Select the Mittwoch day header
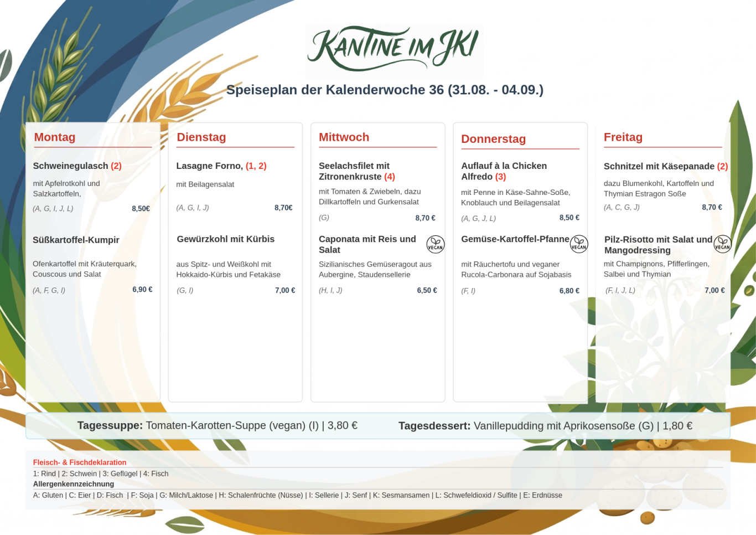 coord(344,137)
